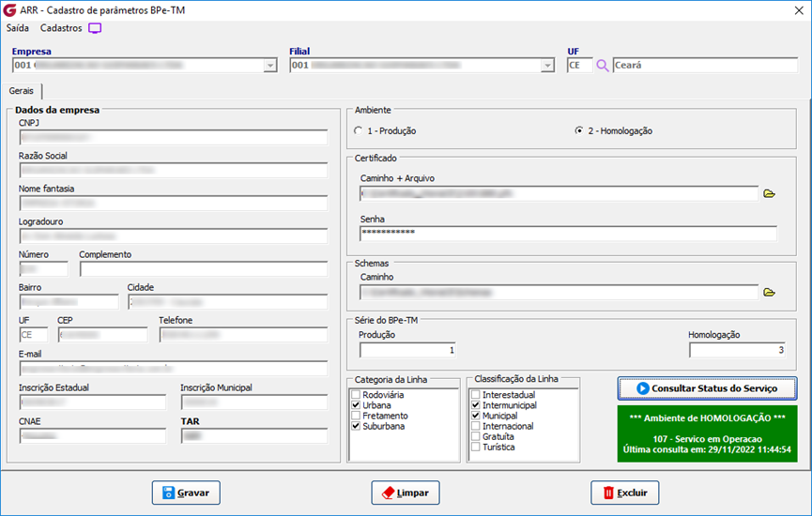Click the Gravar button
812x516 pixels.
click(x=186, y=493)
